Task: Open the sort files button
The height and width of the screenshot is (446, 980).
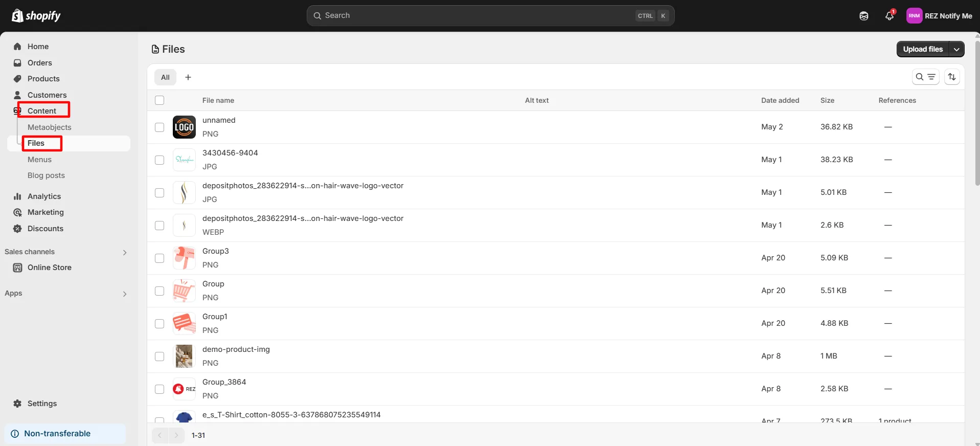Action: point(952,77)
